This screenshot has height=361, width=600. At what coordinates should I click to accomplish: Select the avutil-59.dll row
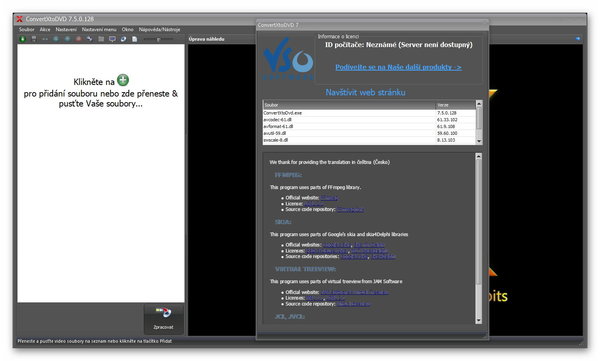(x=369, y=133)
